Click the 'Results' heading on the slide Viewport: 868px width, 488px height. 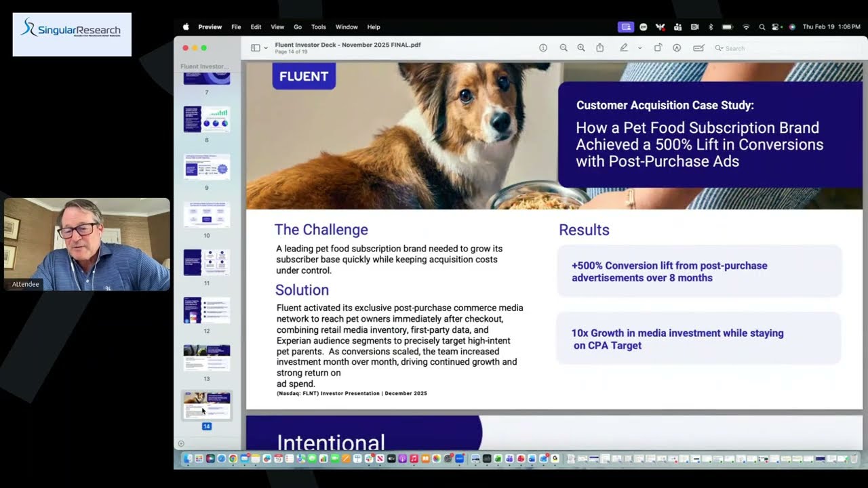pos(584,230)
